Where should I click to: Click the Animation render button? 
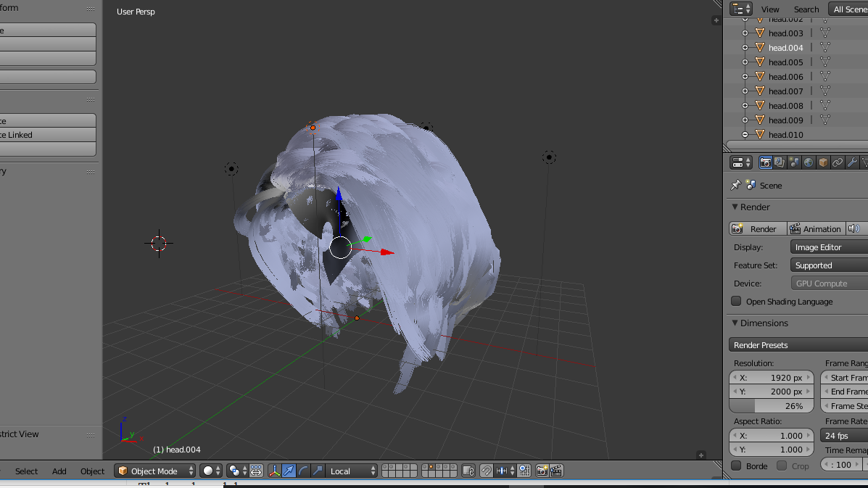pyautogui.click(x=817, y=228)
